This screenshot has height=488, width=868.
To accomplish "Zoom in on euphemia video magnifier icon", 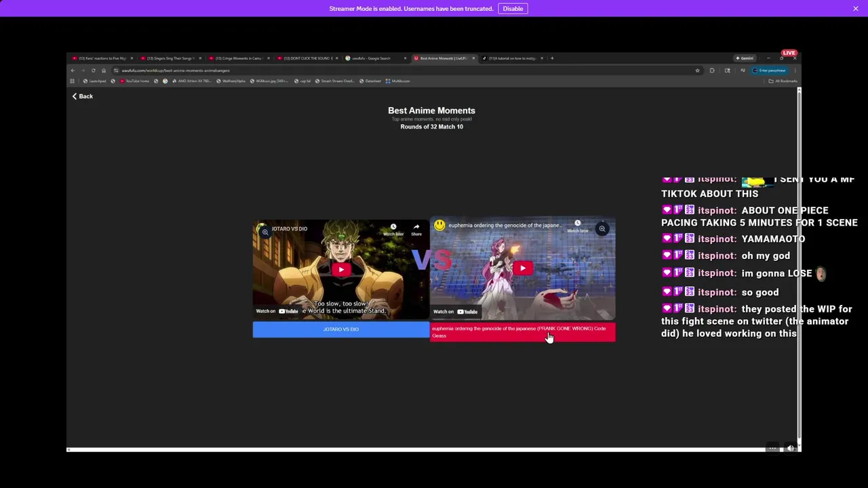I will click(601, 229).
